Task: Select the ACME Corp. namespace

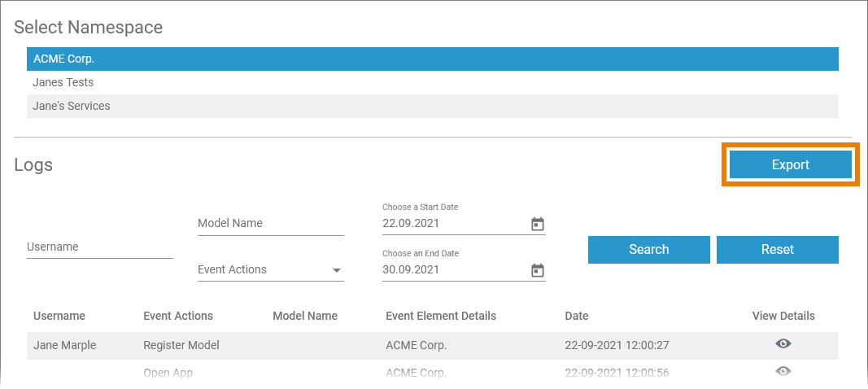Action: 432,59
